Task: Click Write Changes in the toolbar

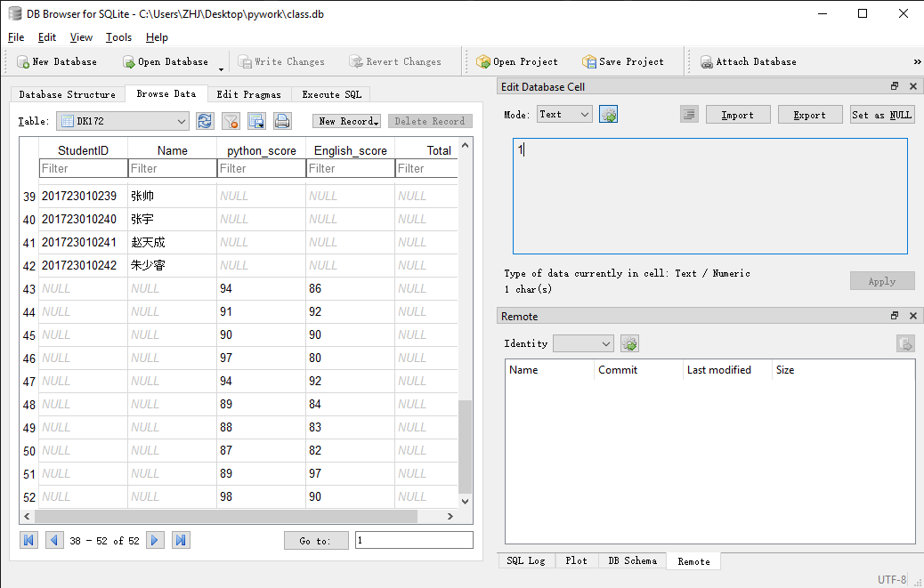Action: coord(281,61)
